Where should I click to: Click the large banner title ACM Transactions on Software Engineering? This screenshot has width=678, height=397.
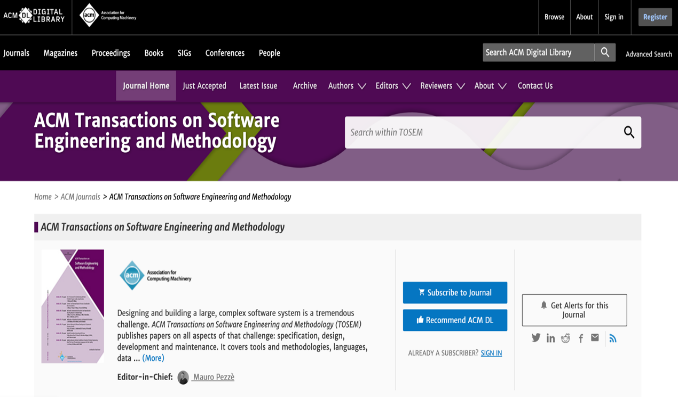pyautogui.click(x=157, y=131)
